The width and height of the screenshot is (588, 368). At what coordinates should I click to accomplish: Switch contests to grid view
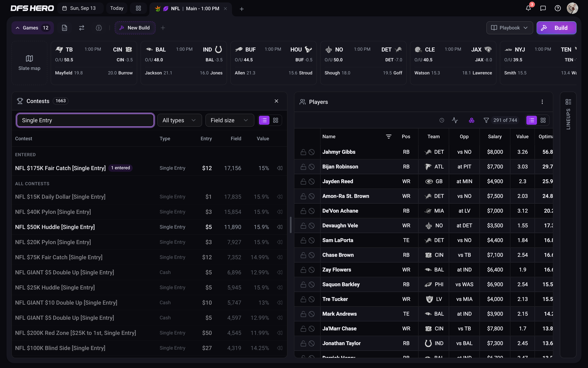(x=276, y=120)
